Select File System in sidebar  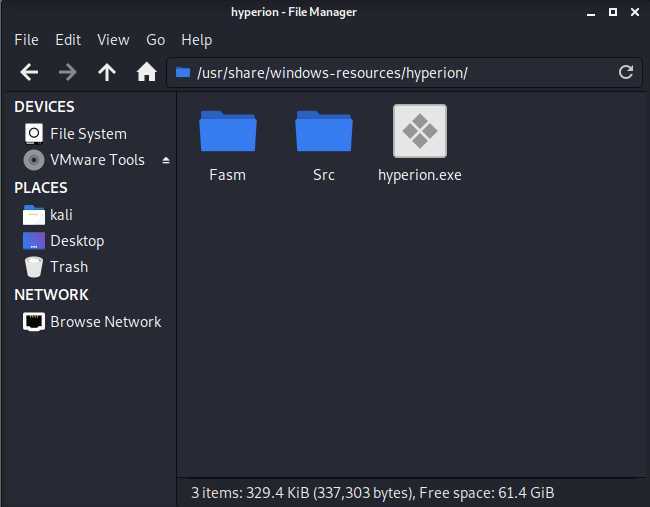point(89,134)
